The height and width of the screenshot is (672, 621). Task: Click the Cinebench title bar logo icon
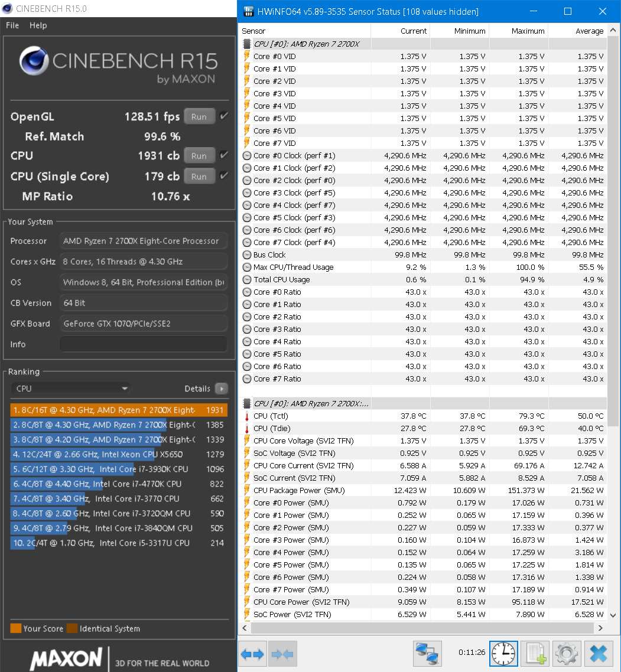7,8
